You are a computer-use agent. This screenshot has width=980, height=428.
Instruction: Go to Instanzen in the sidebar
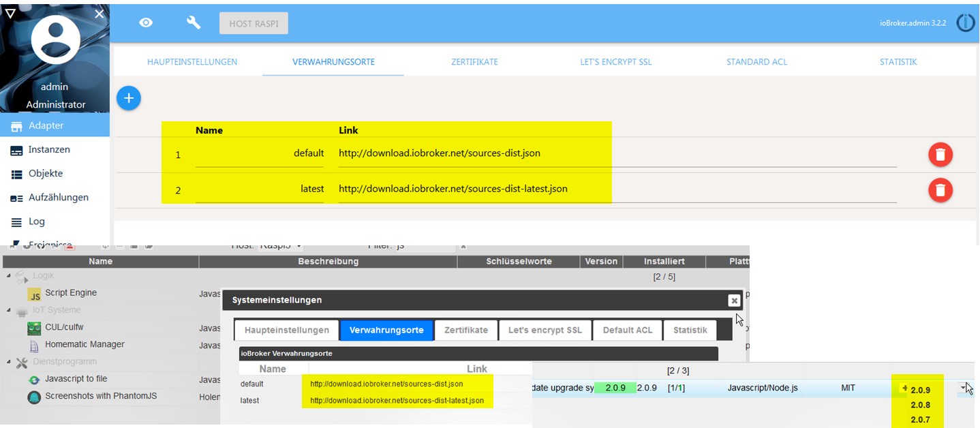pyautogui.click(x=55, y=149)
